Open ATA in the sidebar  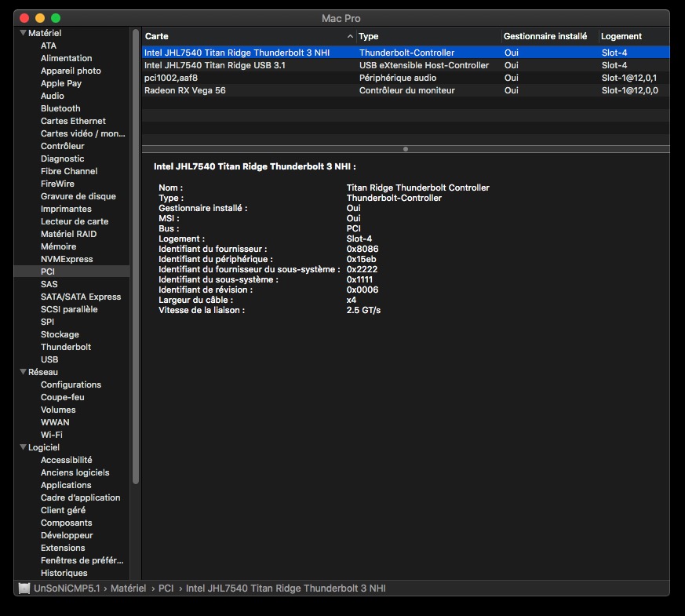49,46
